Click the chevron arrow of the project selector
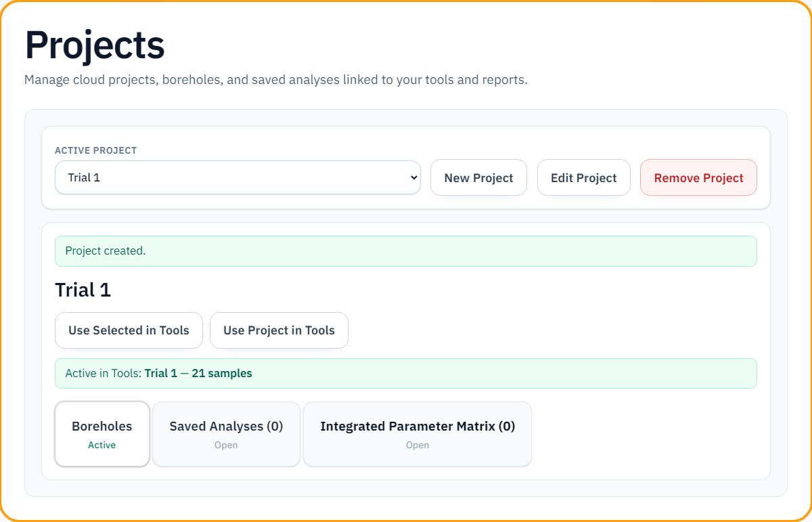 pyautogui.click(x=414, y=177)
